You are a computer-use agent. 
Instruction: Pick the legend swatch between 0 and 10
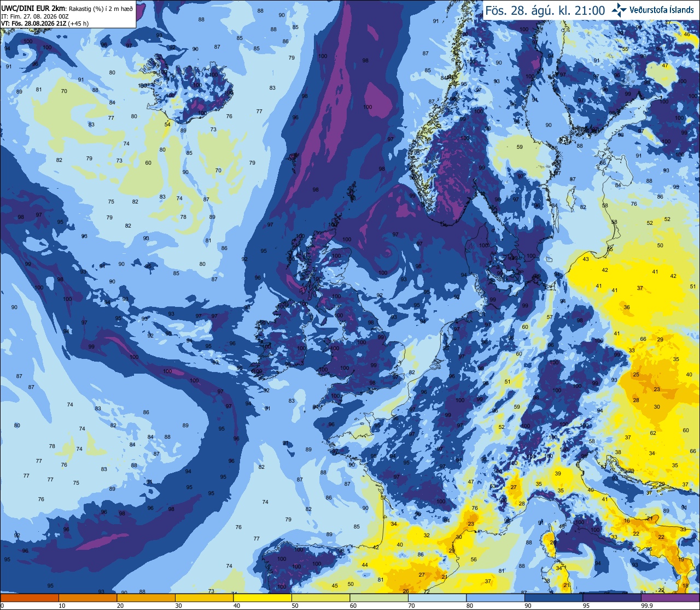(29, 597)
